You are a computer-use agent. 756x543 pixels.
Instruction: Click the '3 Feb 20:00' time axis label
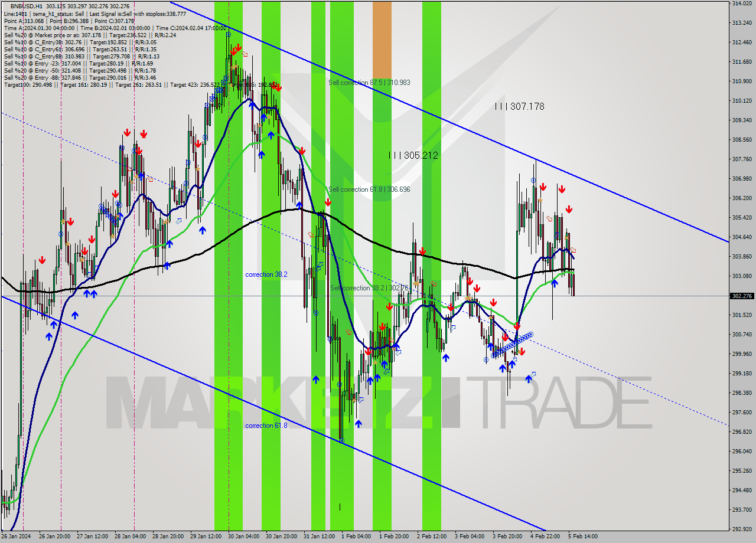[507, 537]
